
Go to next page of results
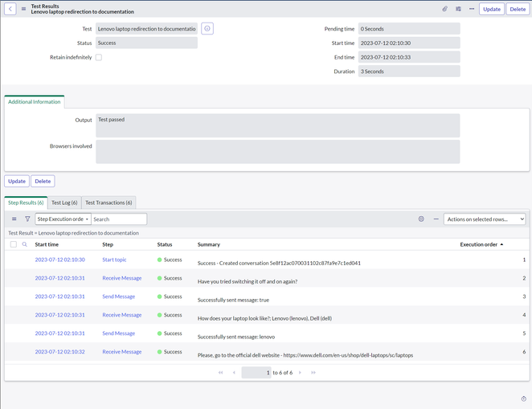[x=300, y=373]
